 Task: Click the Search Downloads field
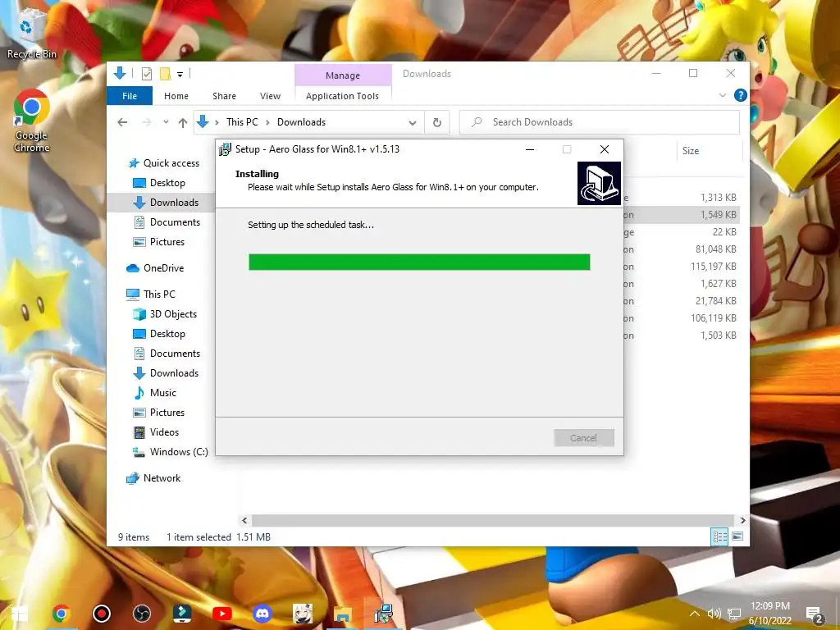600,122
